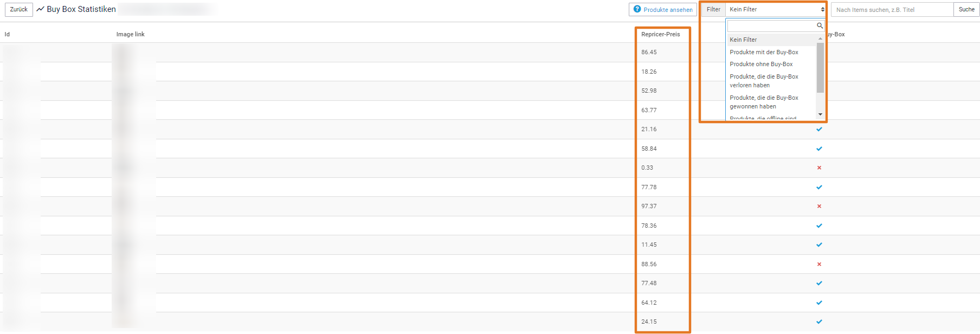Click the red X in the 97.37 row
980x334 pixels.
point(819,206)
